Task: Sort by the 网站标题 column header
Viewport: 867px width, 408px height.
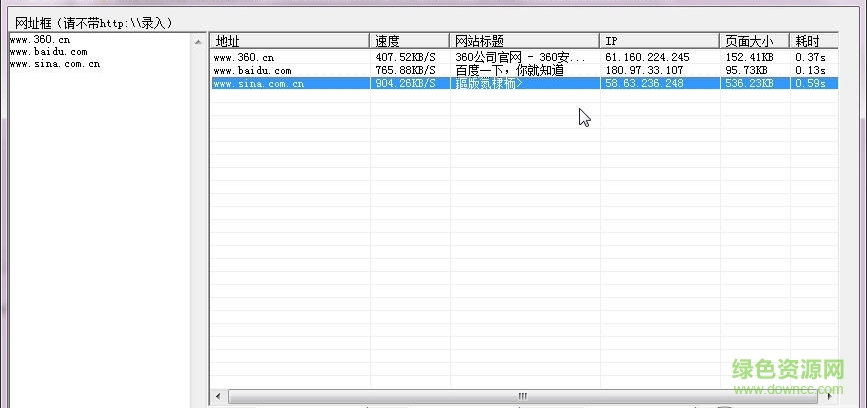Action: 525,41
